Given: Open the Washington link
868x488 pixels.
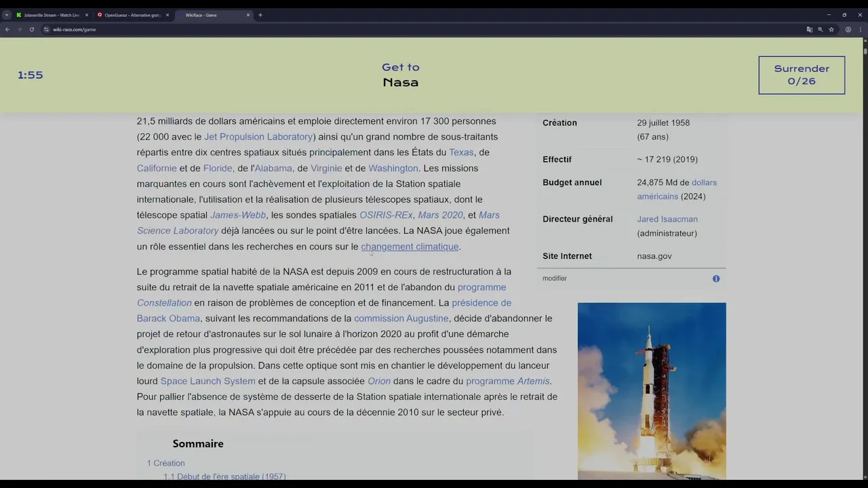Looking at the screenshot, I should coord(393,168).
